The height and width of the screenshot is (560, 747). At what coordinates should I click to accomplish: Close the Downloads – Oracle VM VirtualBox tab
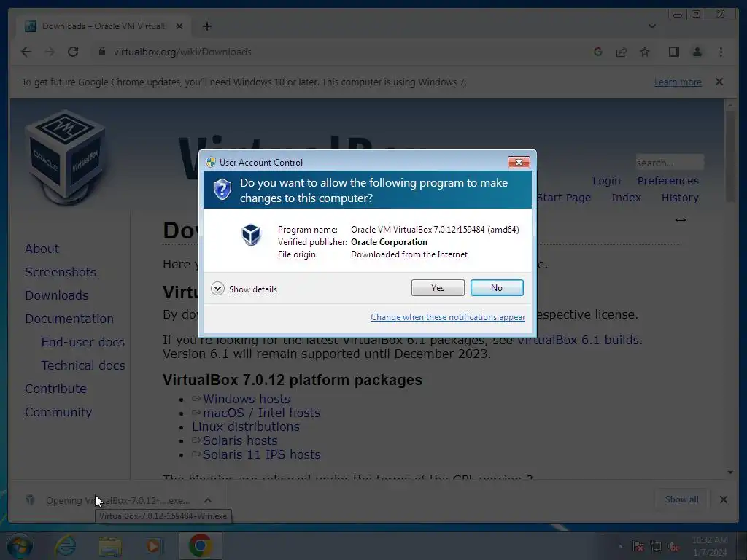[x=179, y=26]
